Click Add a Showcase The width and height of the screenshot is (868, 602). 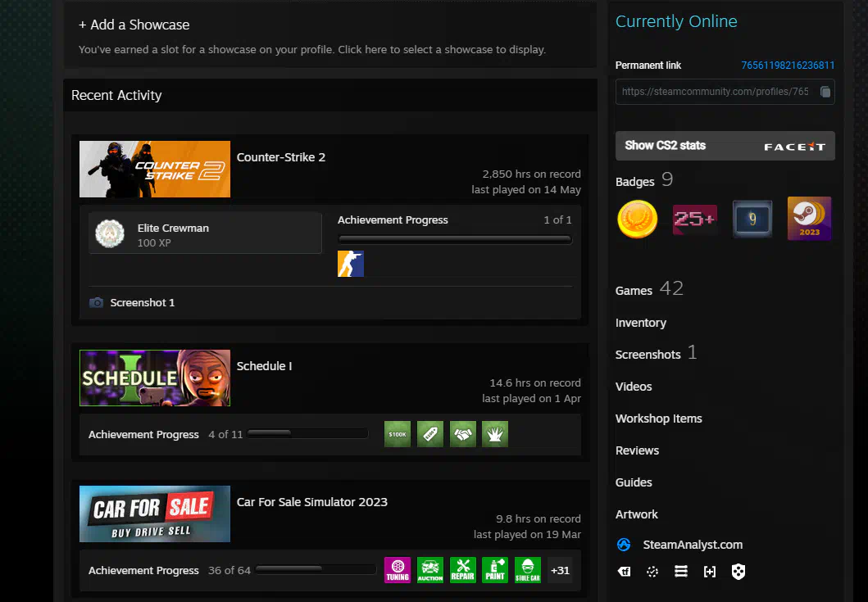coord(134,25)
